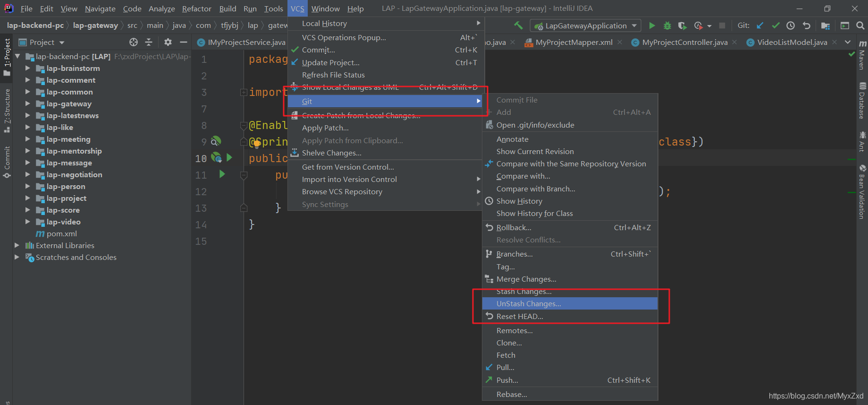Open the Maven side tool window
This screenshot has width=868, height=405.
862,55
